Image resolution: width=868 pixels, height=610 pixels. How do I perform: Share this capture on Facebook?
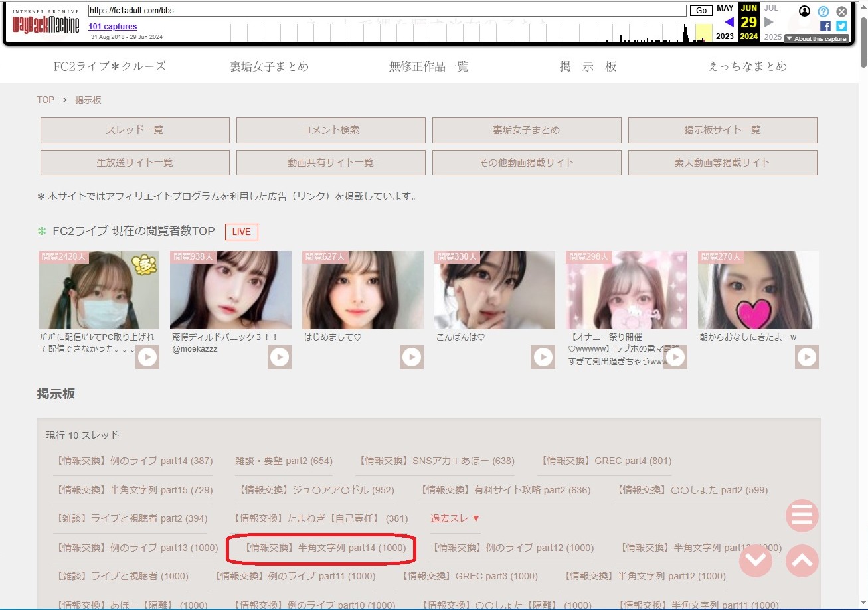tap(825, 26)
